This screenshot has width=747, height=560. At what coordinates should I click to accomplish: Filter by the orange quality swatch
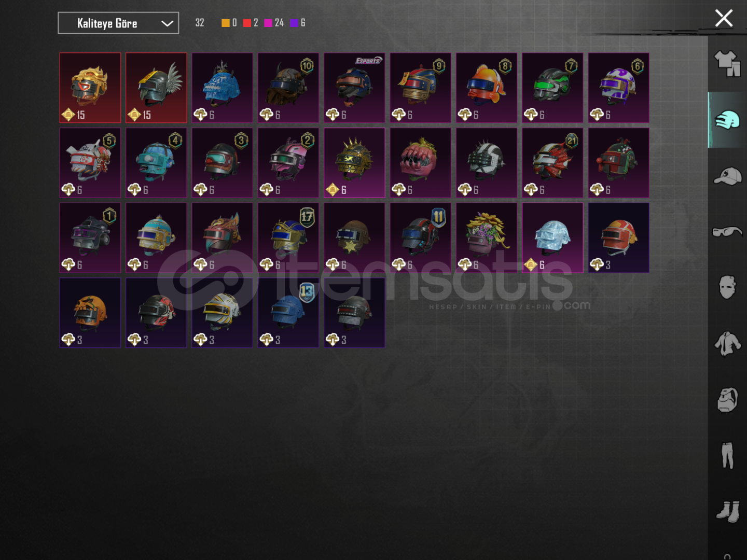(x=225, y=23)
